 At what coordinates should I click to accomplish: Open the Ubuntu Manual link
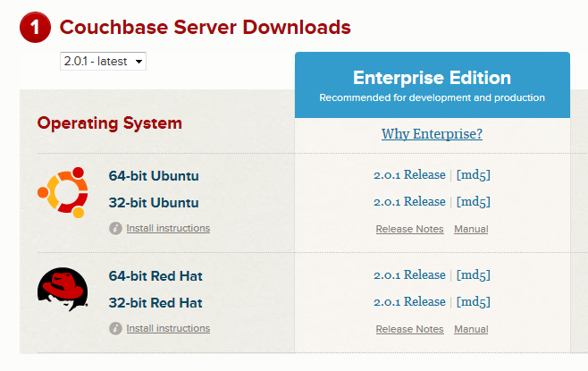[x=471, y=229]
